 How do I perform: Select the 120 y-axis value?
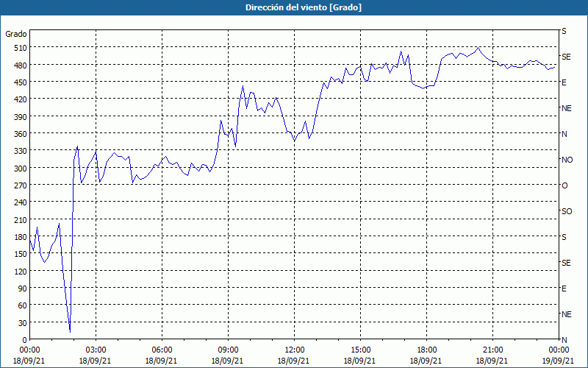pyautogui.click(x=21, y=272)
